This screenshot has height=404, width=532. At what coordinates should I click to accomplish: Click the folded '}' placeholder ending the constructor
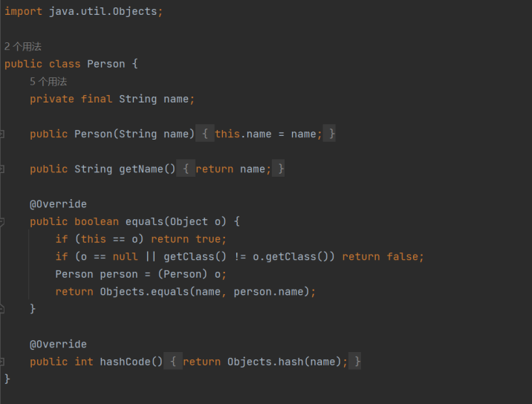coord(331,134)
